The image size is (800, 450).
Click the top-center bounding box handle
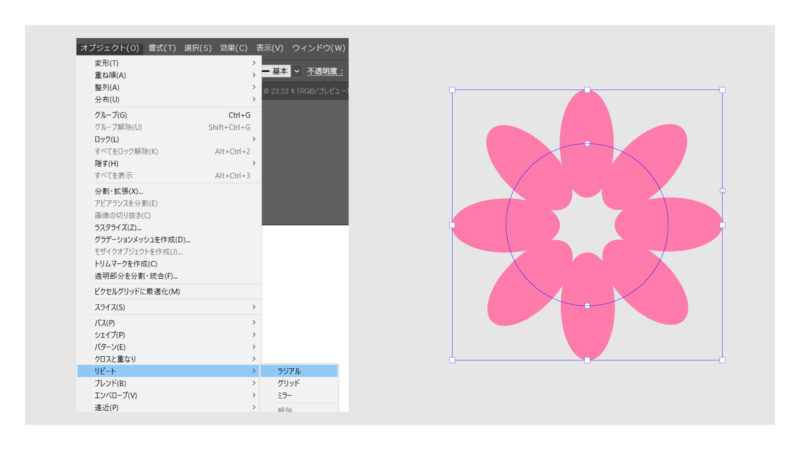(x=587, y=90)
